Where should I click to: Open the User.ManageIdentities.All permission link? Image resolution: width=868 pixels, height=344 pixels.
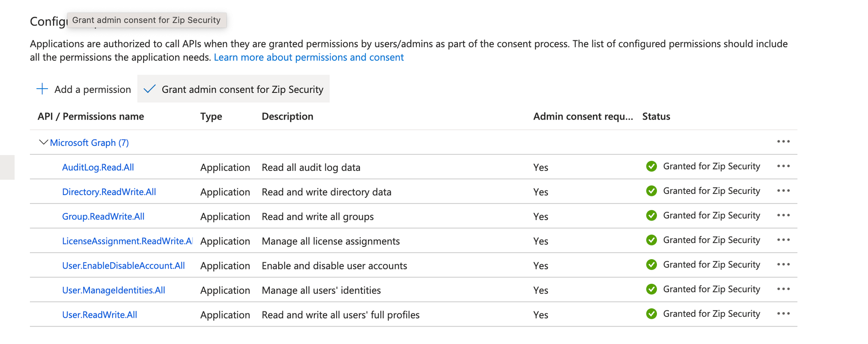click(114, 290)
